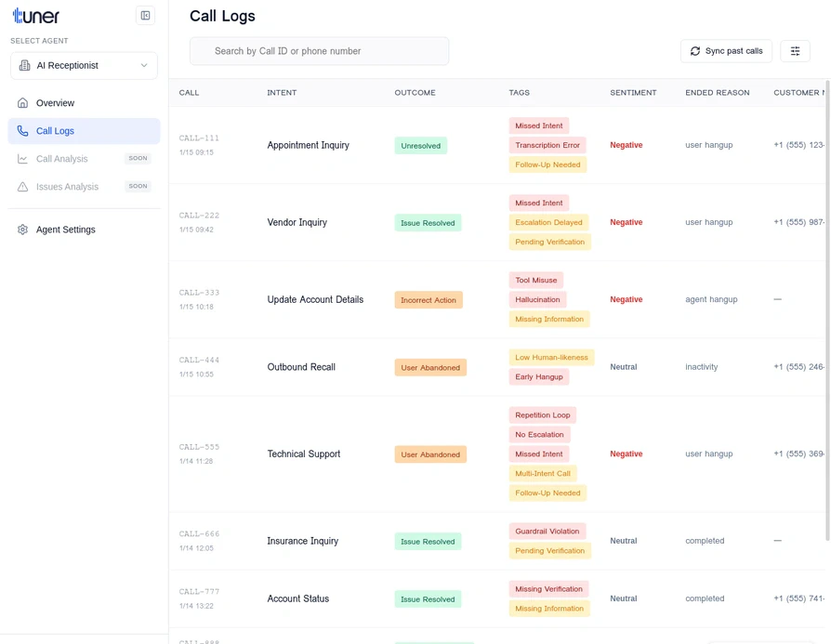Click the Repetition Loop tag
This screenshot has height=644, width=831.
[542, 415]
